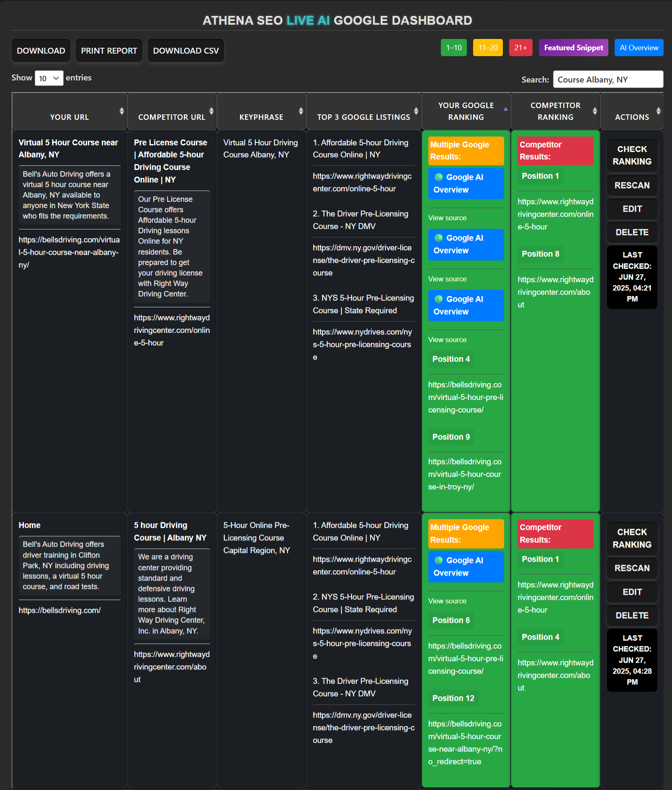Click the purple Featured Snippet badge

[x=574, y=48]
